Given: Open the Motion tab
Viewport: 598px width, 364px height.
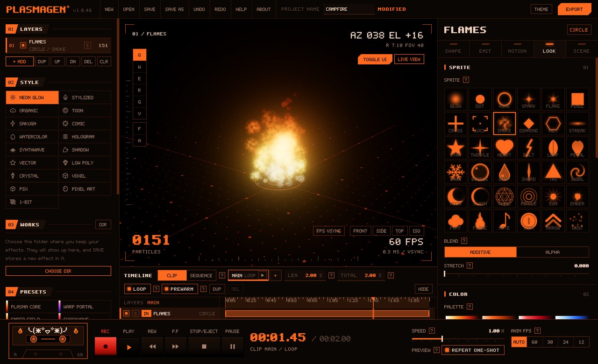Looking at the screenshot, I should coord(517,49).
